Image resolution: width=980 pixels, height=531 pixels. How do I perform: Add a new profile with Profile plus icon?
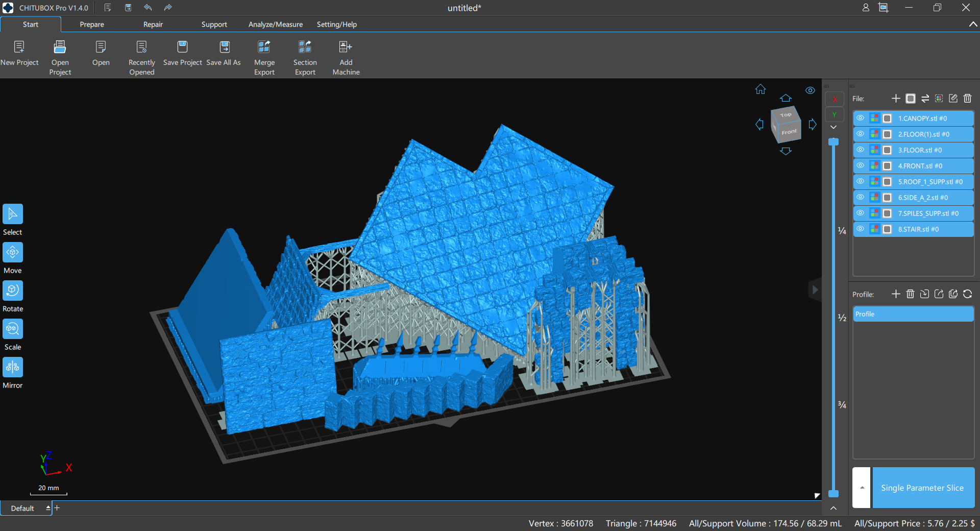[x=896, y=294]
